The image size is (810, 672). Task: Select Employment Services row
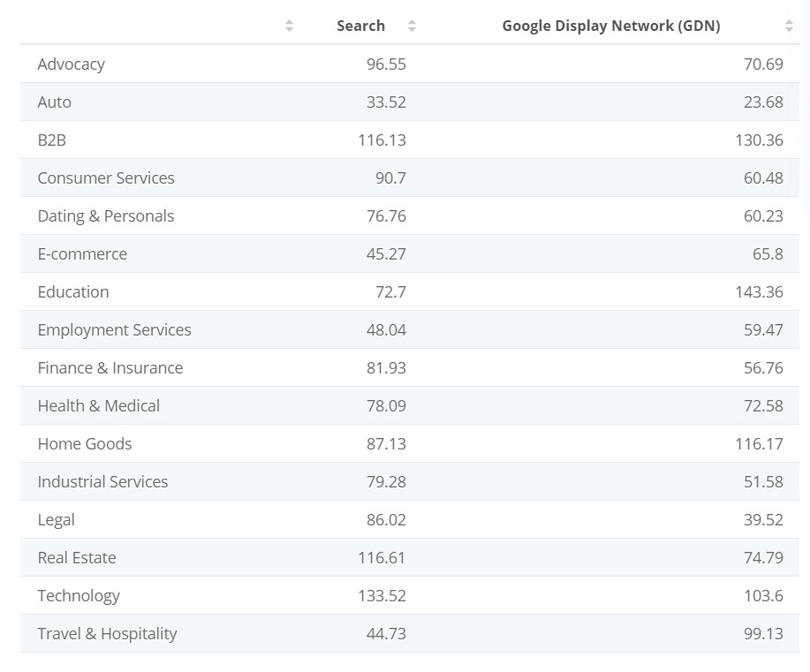point(410,329)
